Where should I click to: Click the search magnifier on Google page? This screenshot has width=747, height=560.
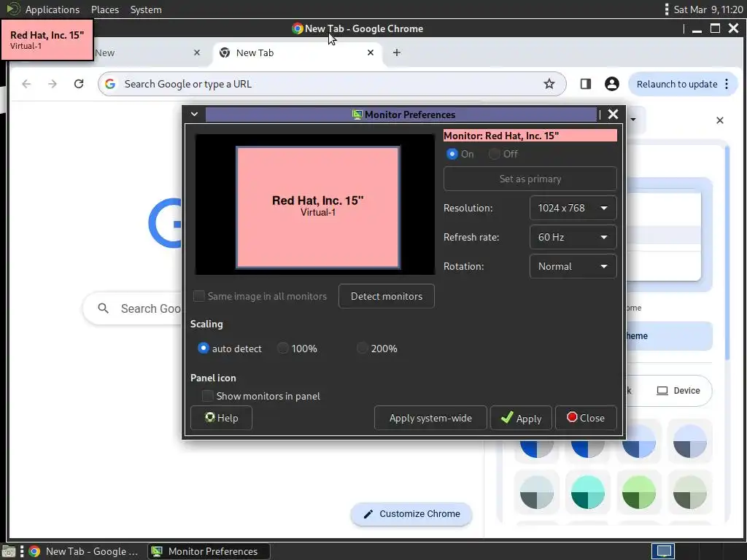[x=103, y=308]
